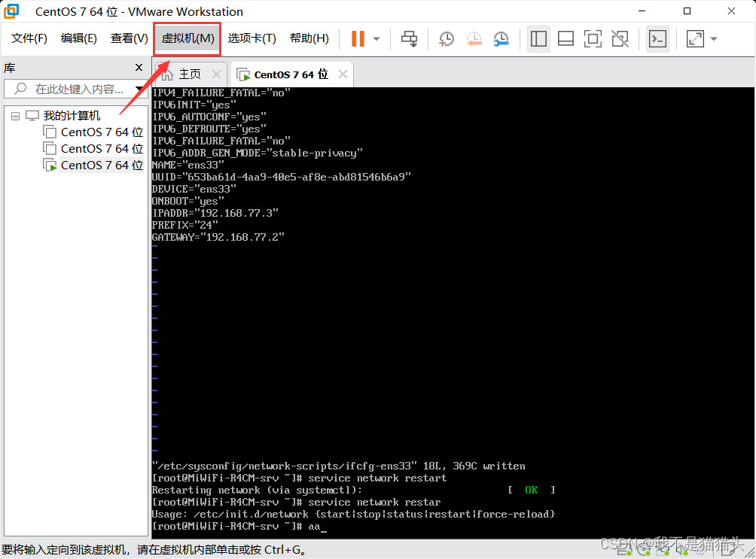The height and width of the screenshot is (559, 756).
Task: Click the PREFIX="24" line
Action: (185, 225)
